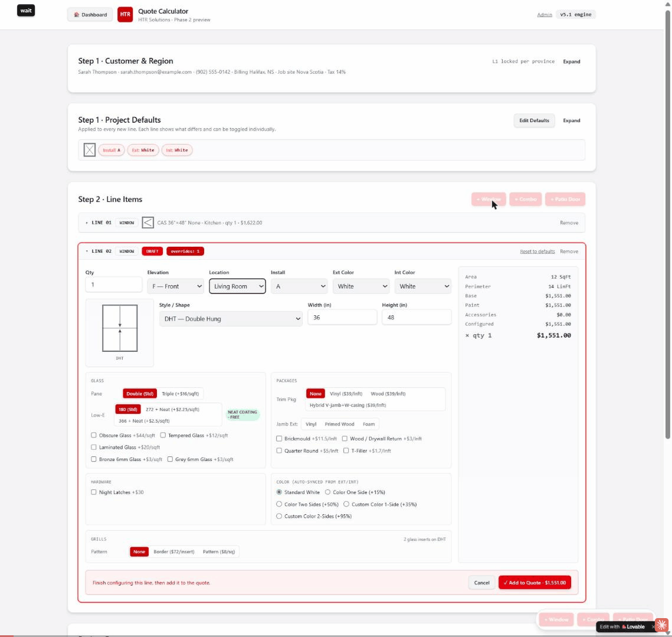This screenshot has width=672, height=637.
Task: Expand the Line 01 row
Action: point(87,223)
